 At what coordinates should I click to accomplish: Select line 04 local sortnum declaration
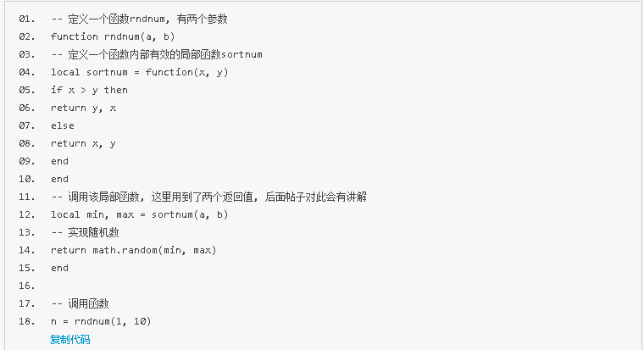[x=140, y=72]
